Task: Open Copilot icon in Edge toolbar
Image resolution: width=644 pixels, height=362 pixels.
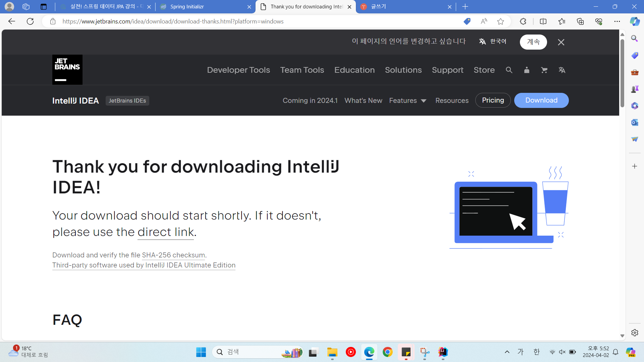Action: pyautogui.click(x=634, y=21)
